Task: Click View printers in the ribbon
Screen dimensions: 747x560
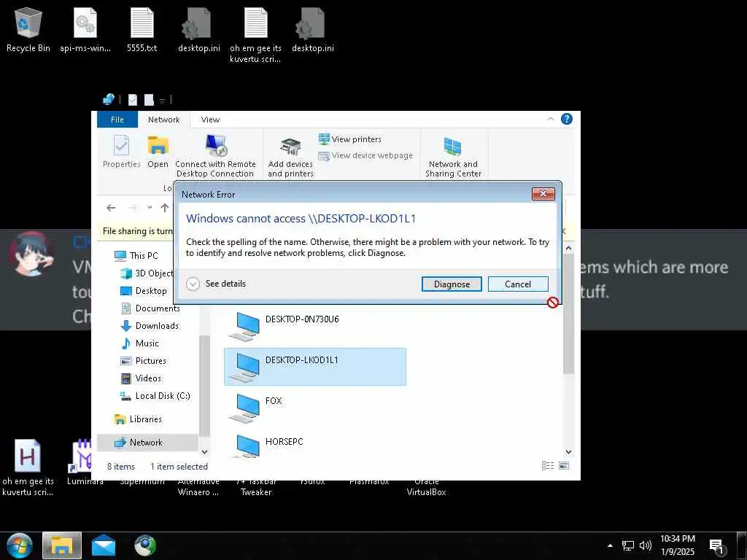Action: pyautogui.click(x=350, y=139)
